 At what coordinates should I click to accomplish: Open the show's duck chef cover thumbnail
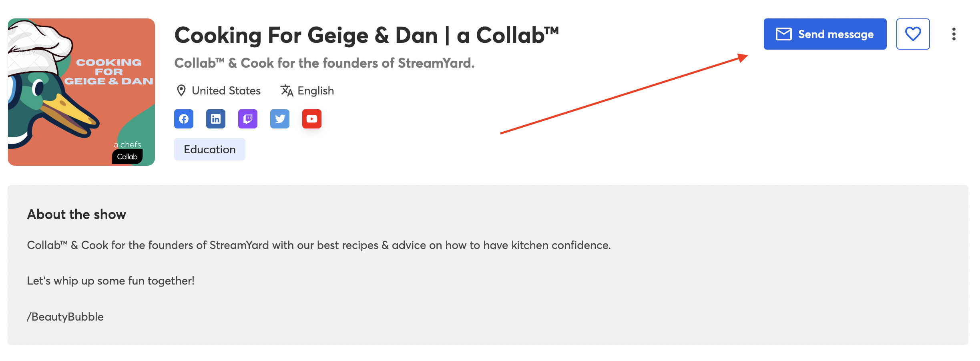81,92
